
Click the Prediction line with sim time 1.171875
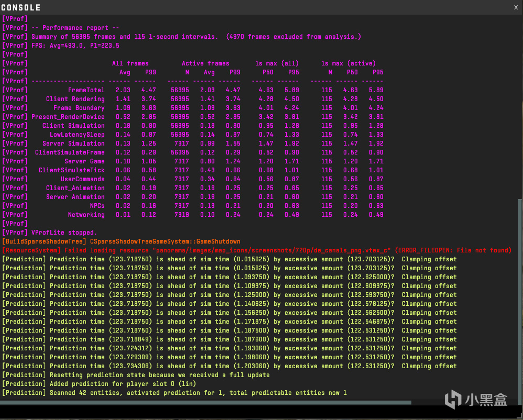pos(229,322)
